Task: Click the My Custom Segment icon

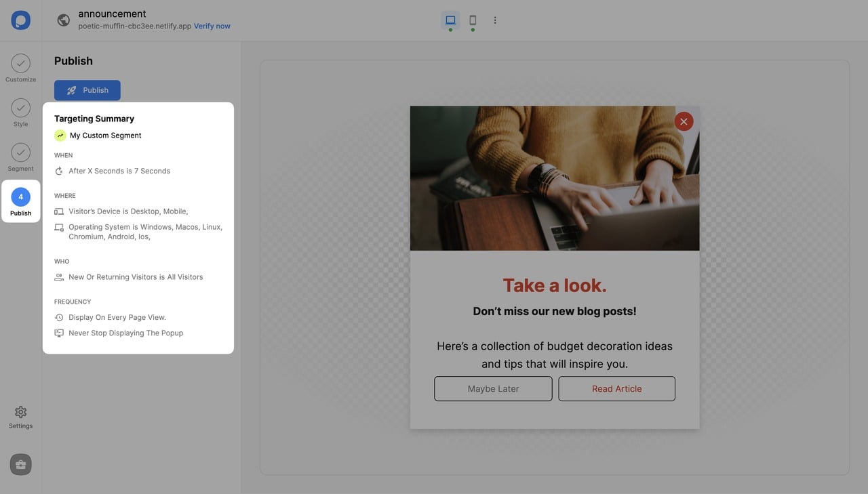Action: (x=60, y=136)
